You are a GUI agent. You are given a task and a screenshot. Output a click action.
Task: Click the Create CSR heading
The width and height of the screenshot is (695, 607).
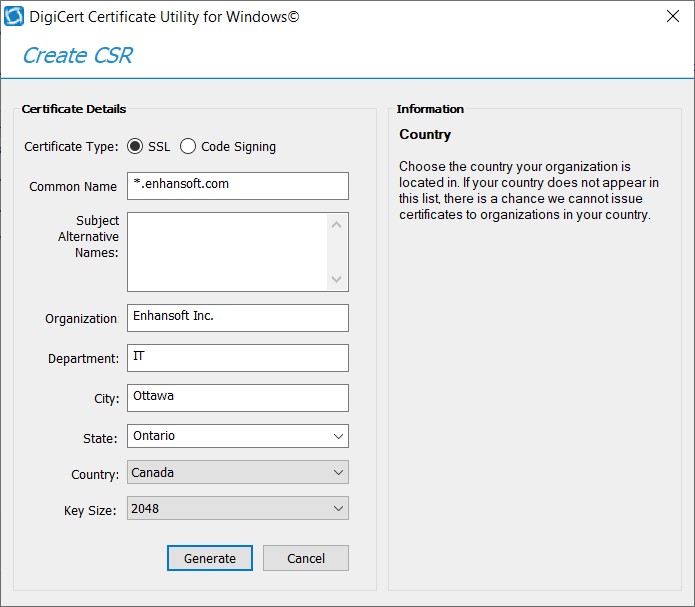[77, 55]
